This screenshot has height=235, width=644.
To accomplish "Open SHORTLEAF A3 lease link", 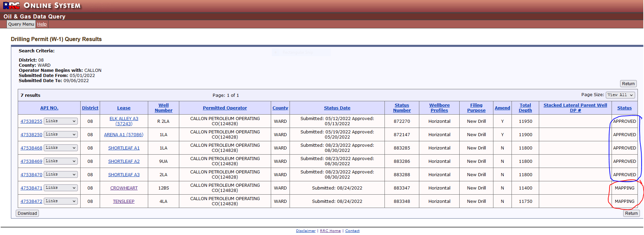I will point(124,175).
